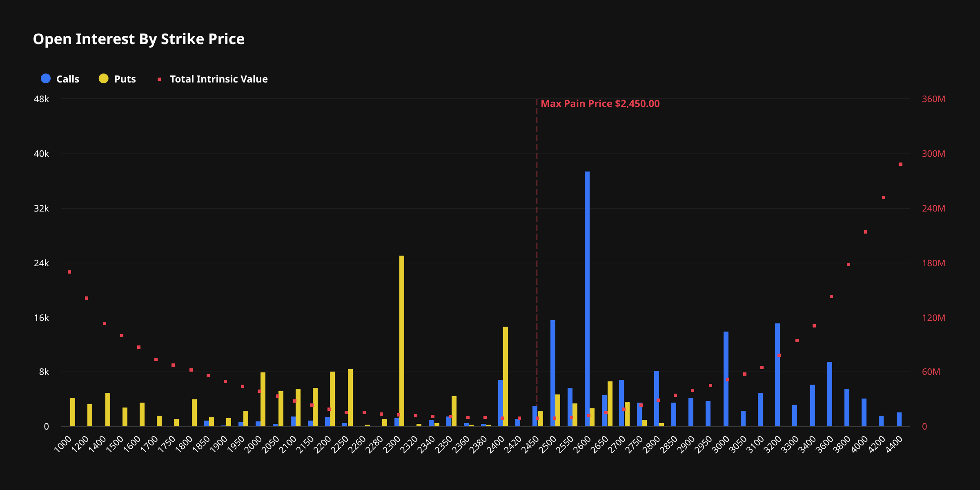
Task: Click the blue call bar at strike 3000
Action: (726, 379)
